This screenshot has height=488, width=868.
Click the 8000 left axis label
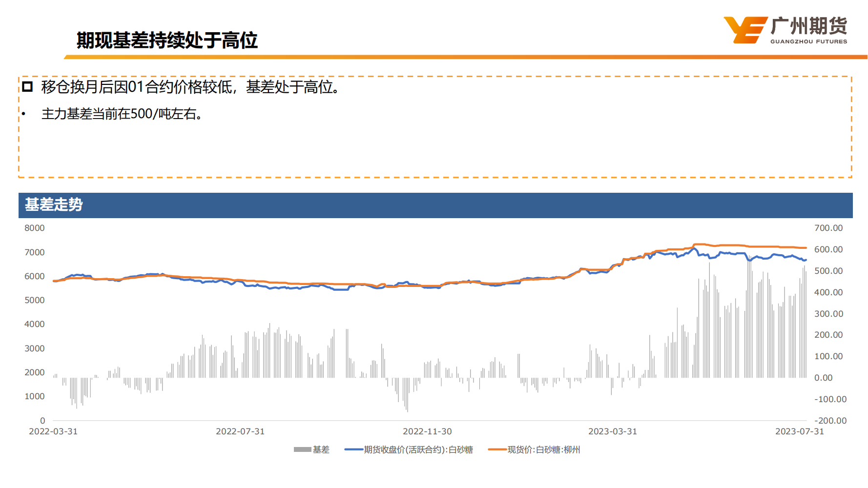[x=35, y=228]
